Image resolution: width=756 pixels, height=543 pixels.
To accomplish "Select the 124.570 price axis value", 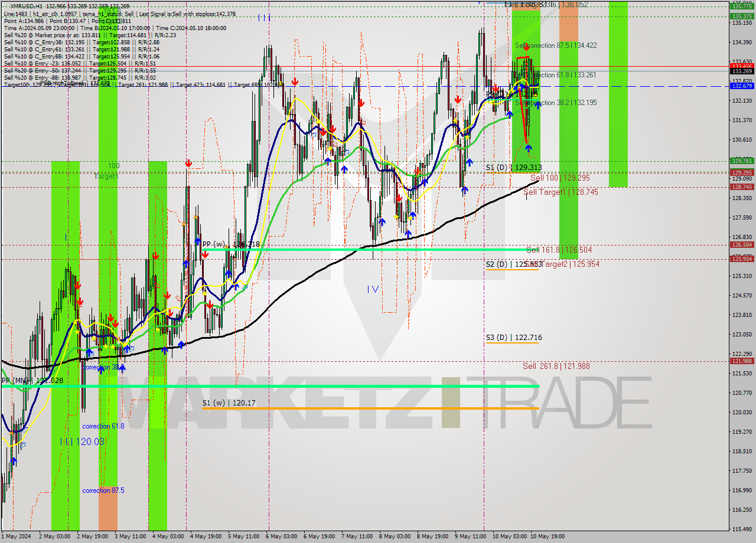I will [742, 295].
